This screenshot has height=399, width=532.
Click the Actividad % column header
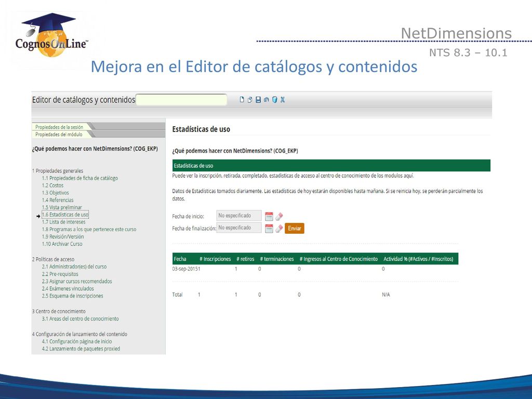(x=418, y=259)
